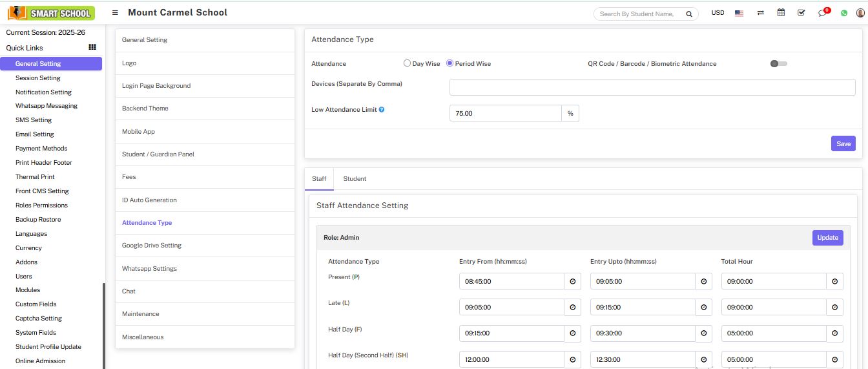
Task: Click the search magnifier icon
Action: pos(689,14)
